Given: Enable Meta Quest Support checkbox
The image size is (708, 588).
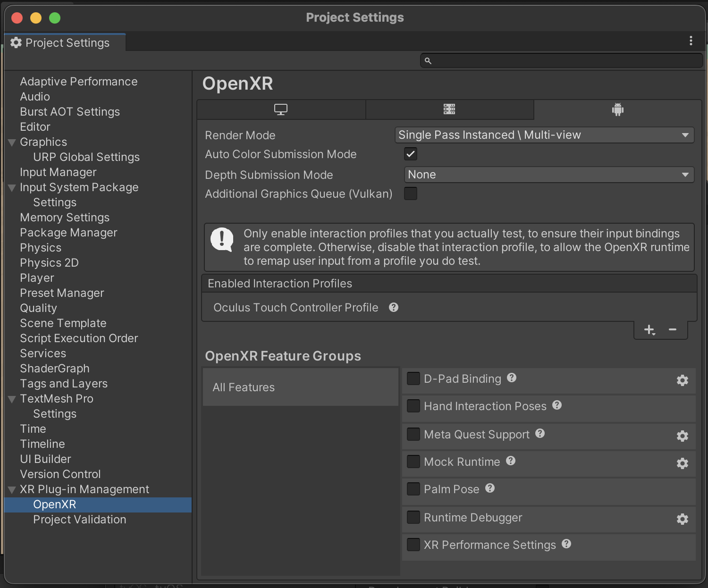Looking at the screenshot, I should (x=413, y=434).
